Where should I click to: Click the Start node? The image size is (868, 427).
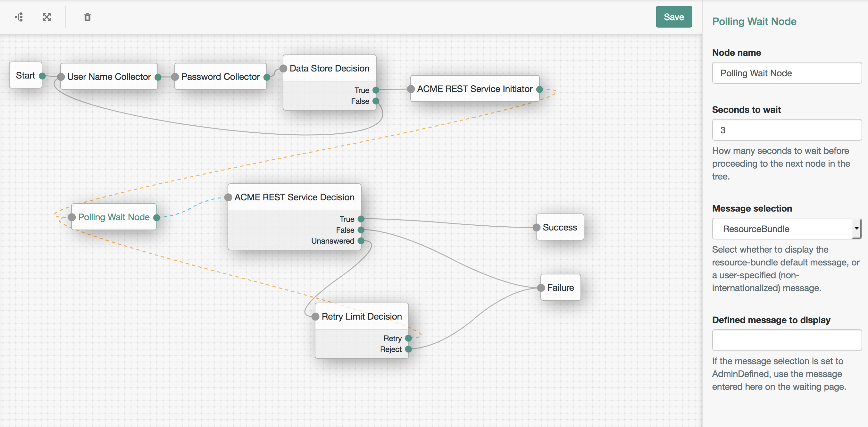[x=27, y=76]
